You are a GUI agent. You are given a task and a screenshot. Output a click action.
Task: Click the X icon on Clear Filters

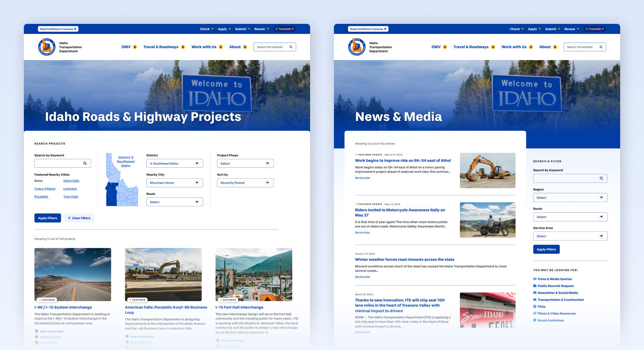[69, 218]
